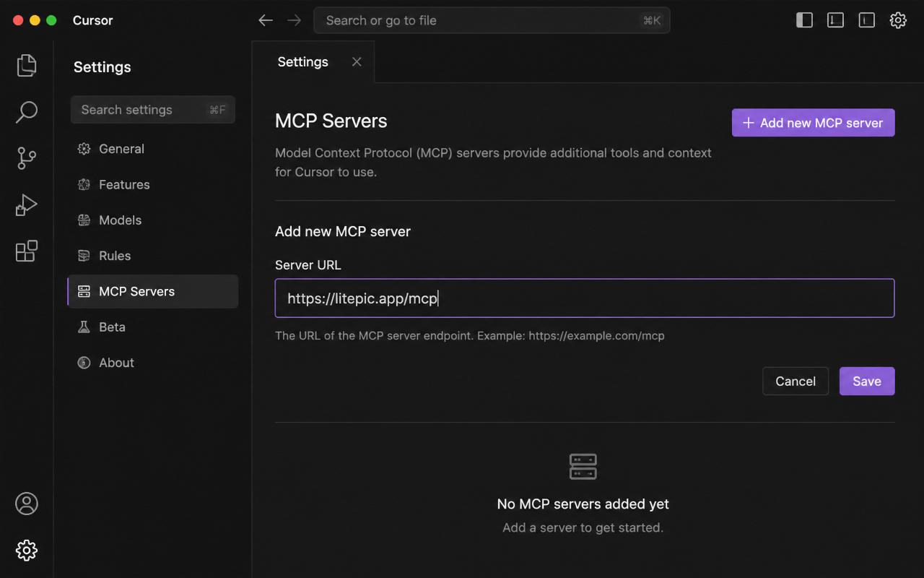The height and width of the screenshot is (578, 924).
Task: Click the yellow minimize window button
Action: 35,20
